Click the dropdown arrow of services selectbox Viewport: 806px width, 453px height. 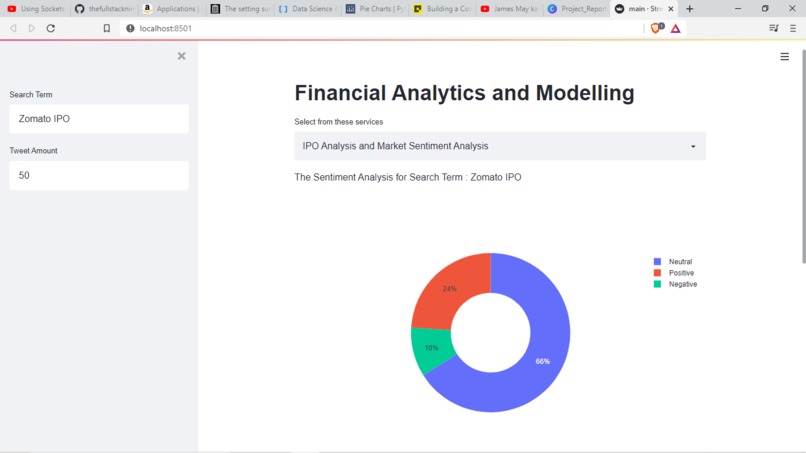693,147
